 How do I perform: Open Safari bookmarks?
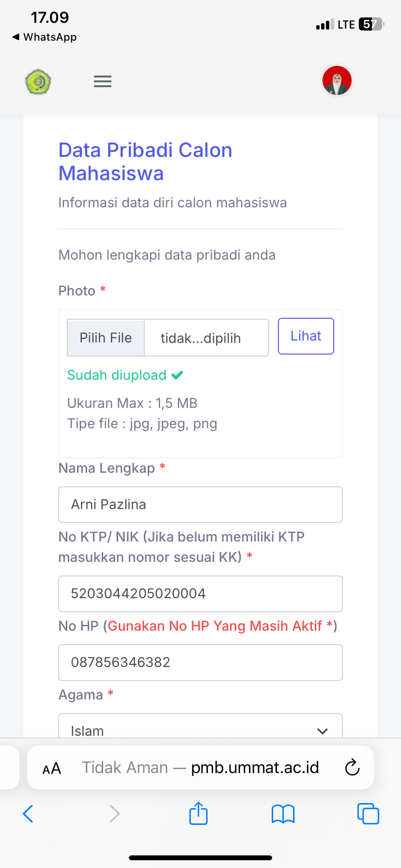[x=283, y=814]
